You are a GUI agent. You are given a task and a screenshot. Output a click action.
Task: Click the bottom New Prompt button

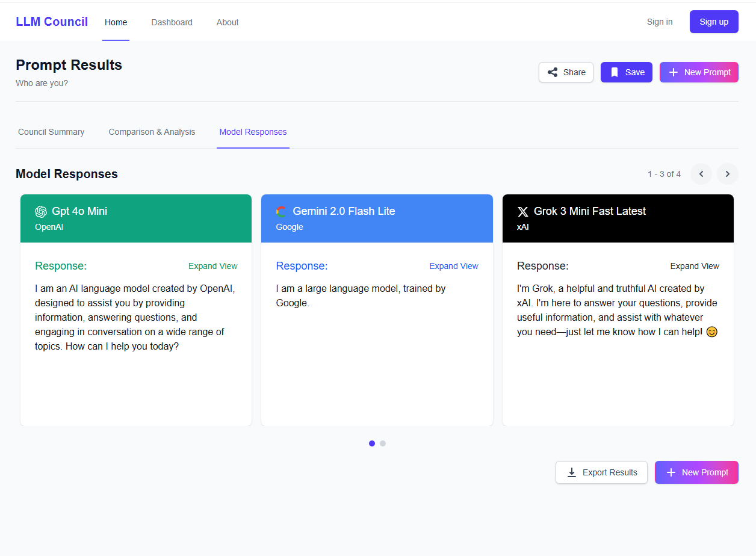[x=696, y=472]
